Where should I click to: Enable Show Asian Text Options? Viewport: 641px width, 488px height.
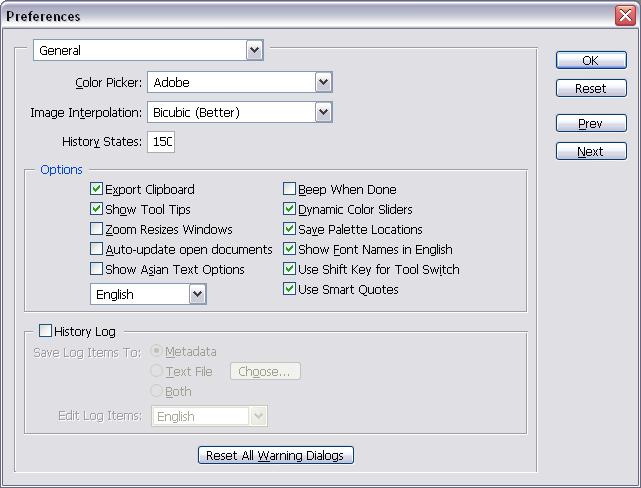point(97,269)
